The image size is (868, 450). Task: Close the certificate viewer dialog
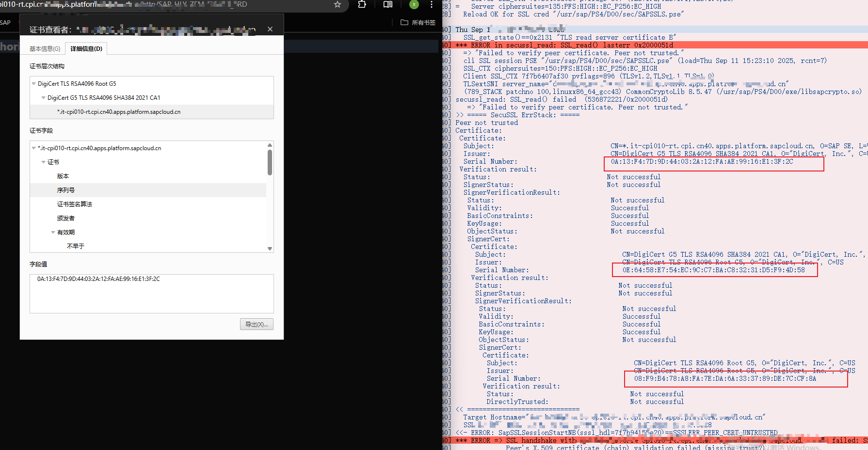pyautogui.click(x=270, y=29)
